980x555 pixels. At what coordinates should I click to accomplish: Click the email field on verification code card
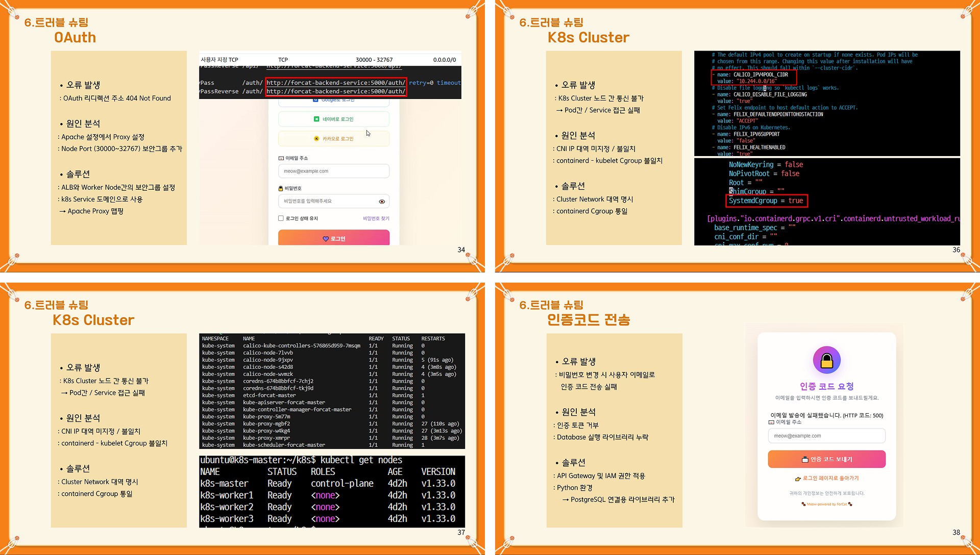(826, 436)
